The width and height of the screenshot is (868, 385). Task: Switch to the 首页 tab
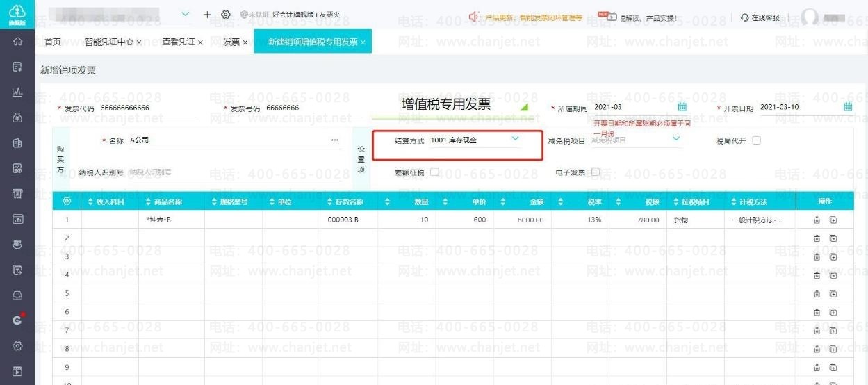tap(53, 42)
